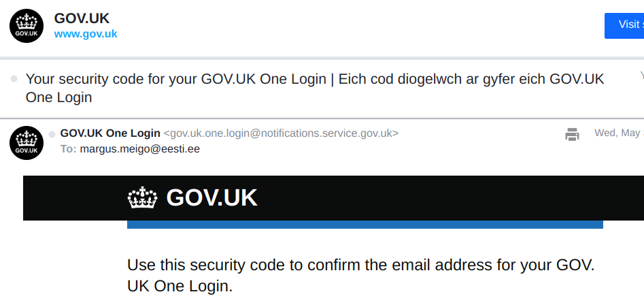
Task: Click the sender avatar next to GOV.UK One Login
Action: 27,143
